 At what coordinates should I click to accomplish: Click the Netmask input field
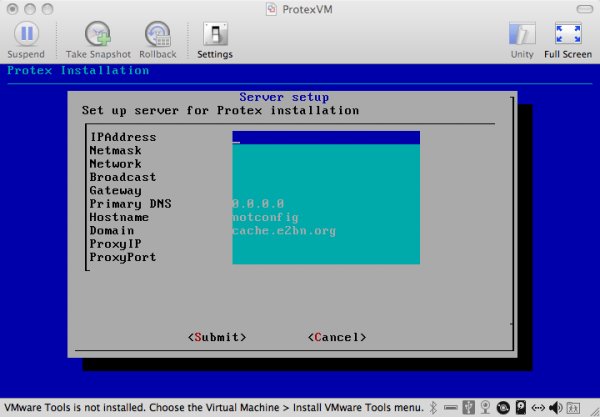coord(326,151)
